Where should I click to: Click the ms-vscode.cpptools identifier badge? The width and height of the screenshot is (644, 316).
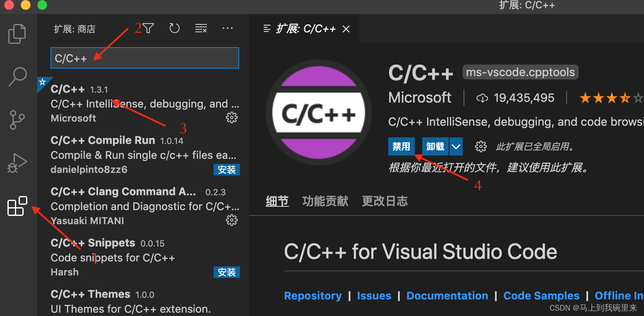coord(520,72)
